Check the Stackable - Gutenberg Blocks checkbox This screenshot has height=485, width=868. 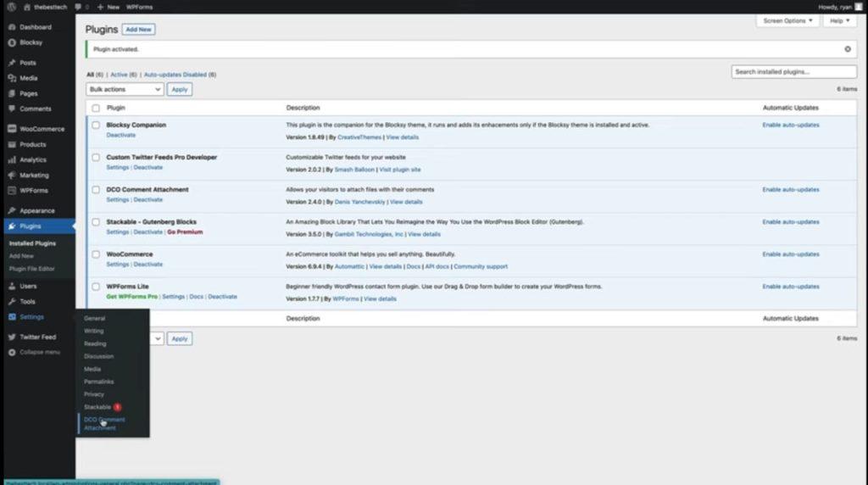coord(96,222)
